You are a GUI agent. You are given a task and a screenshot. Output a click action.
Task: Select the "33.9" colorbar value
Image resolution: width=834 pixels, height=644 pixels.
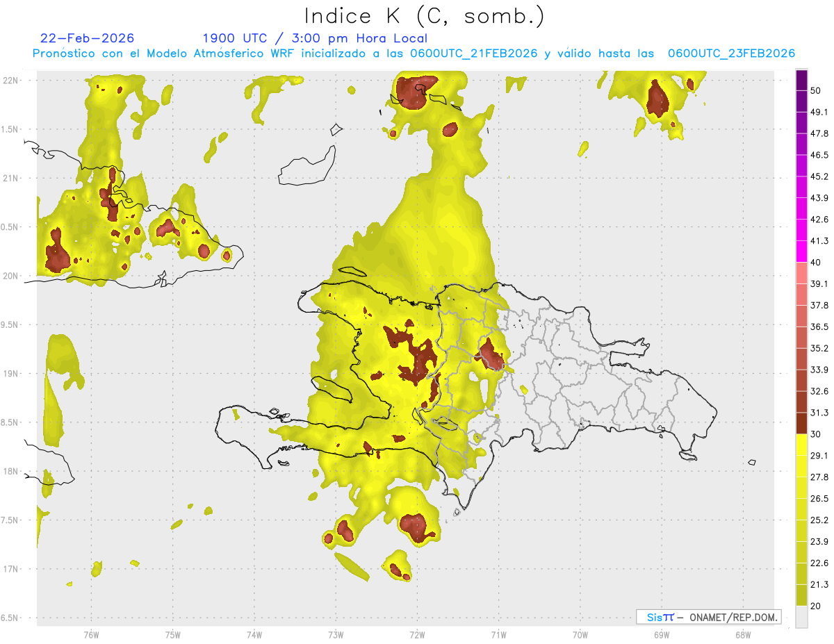pyautogui.click(x=821, y=370)
